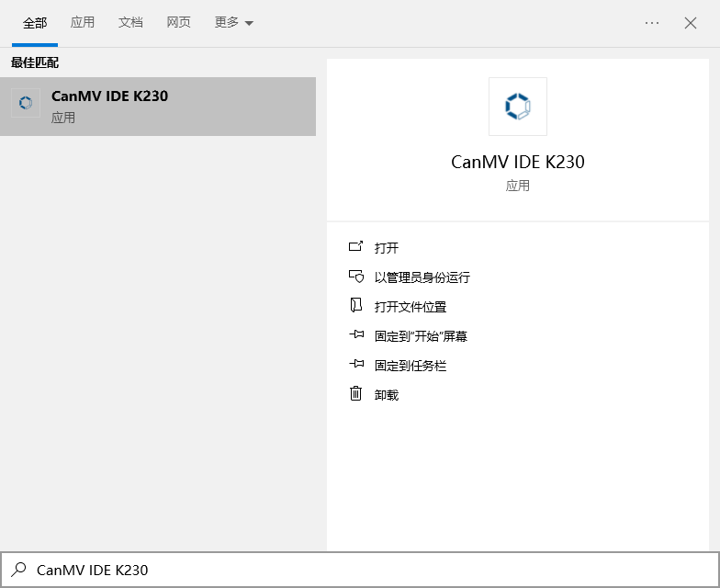
Task: Click the CanMV icon in the result list
Action: [26, 103]
